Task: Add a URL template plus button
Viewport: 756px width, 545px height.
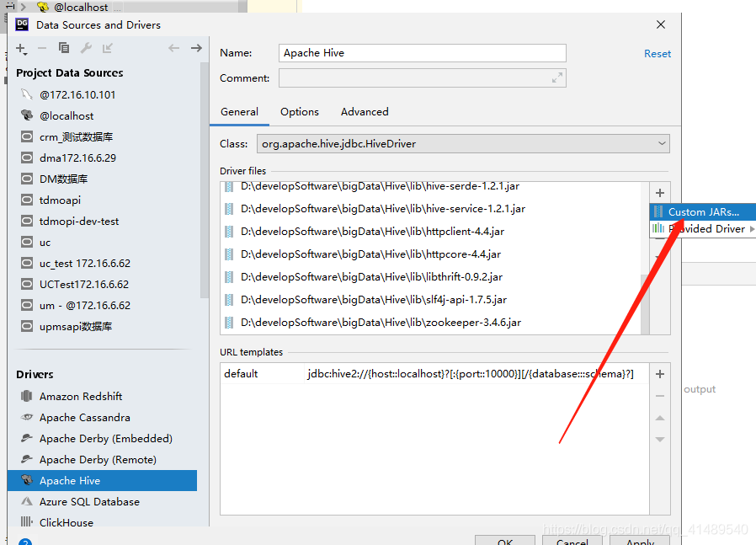Action: pyautogui.click(x=660, y=374)
